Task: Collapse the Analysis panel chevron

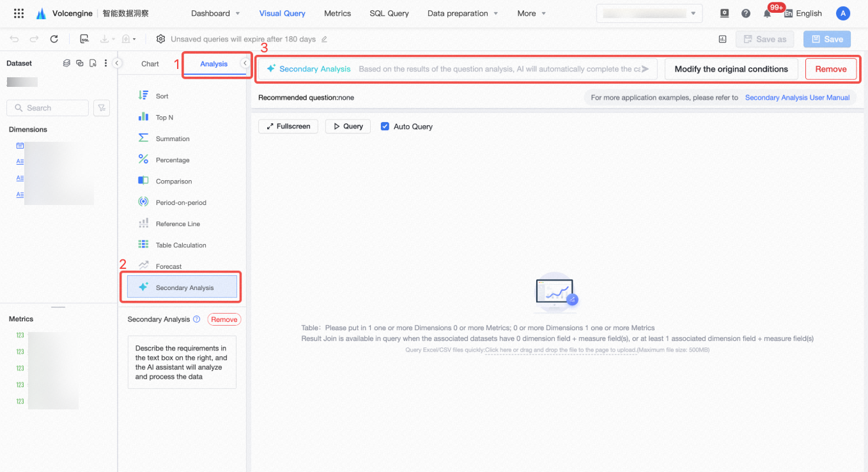Action: [x=245, y=63]
